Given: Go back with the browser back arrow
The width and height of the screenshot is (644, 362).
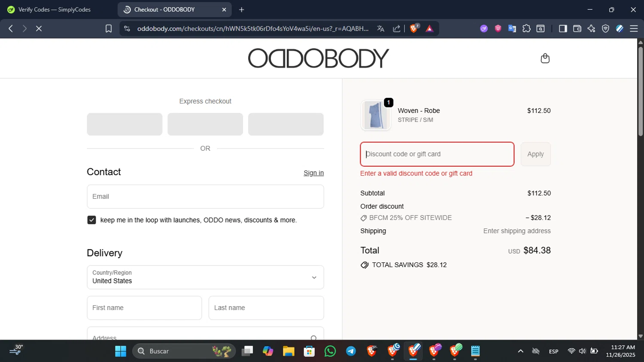Looking at the screenshot, I should pyautogui.click(x=11, y=28).
